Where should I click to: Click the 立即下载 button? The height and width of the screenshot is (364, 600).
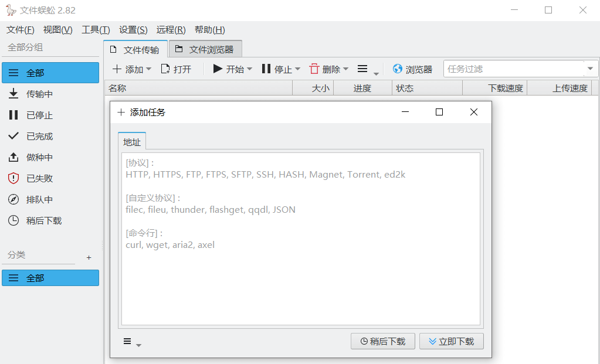click(452, 341)
